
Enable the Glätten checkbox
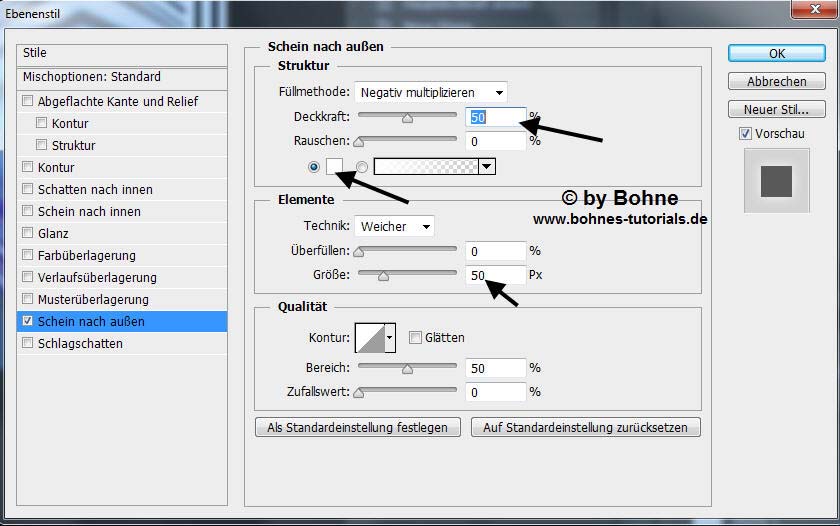click(x=415, y=338)
